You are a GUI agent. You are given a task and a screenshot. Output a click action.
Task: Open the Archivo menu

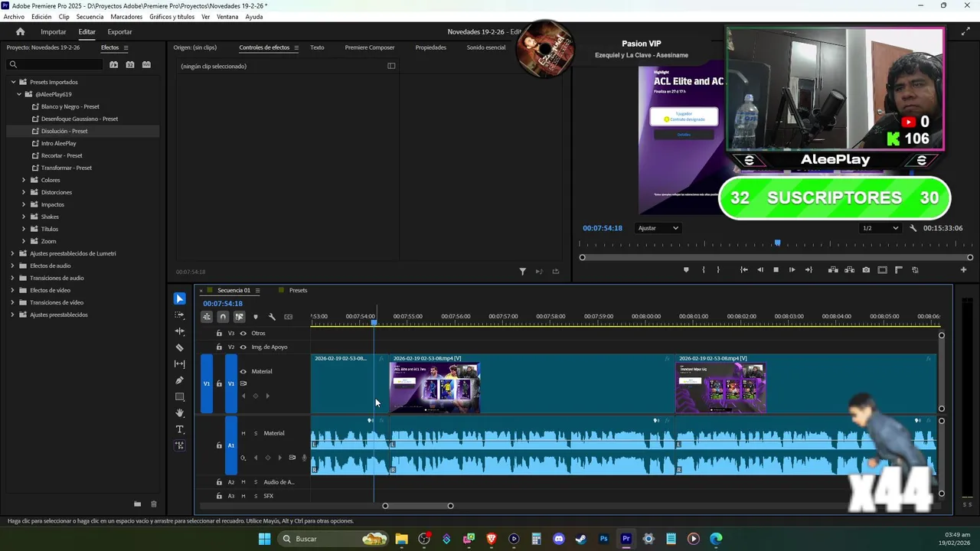point(14,17)
